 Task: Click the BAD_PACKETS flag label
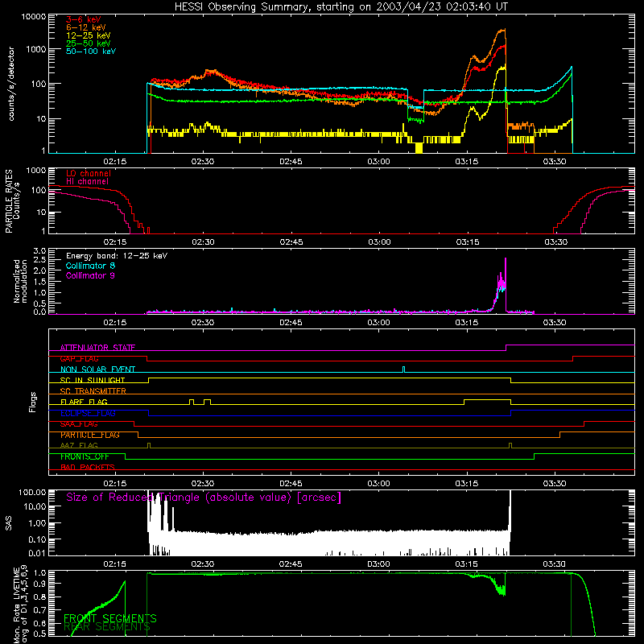pyautogui.click(x=88, y=467)
